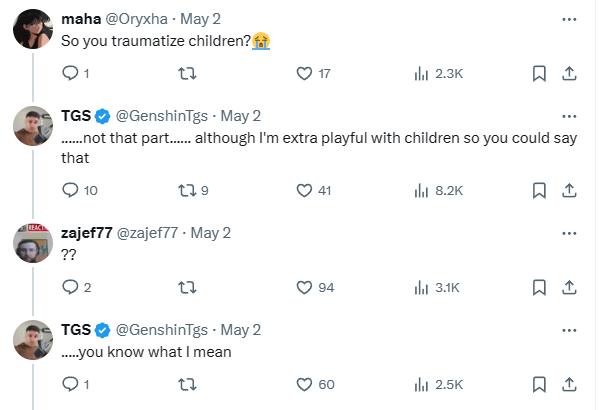Open more options on zajef77's tweet

coord(569,233)
